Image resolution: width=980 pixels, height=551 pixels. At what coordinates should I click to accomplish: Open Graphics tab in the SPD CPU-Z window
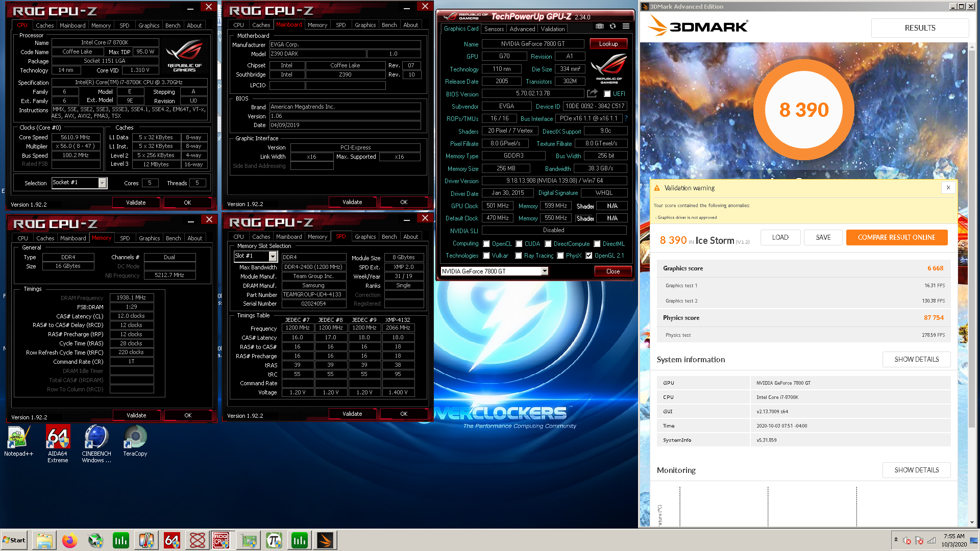coord(365,237)
